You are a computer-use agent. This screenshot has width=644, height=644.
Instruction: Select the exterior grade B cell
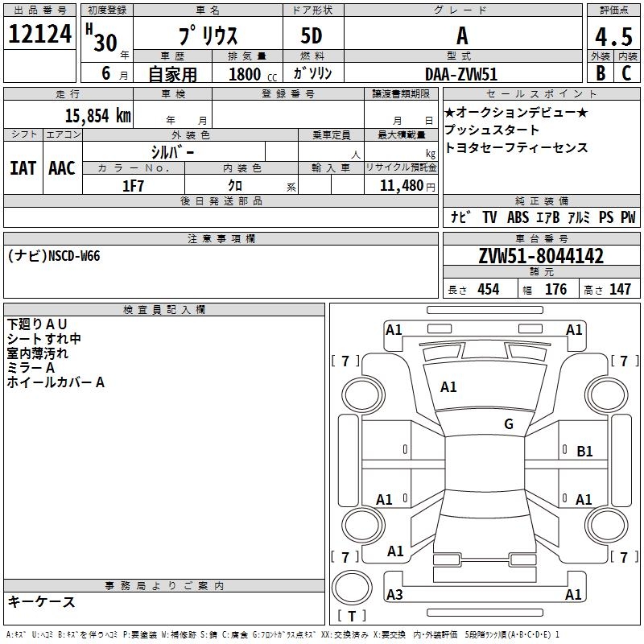[x=600, y=72]
